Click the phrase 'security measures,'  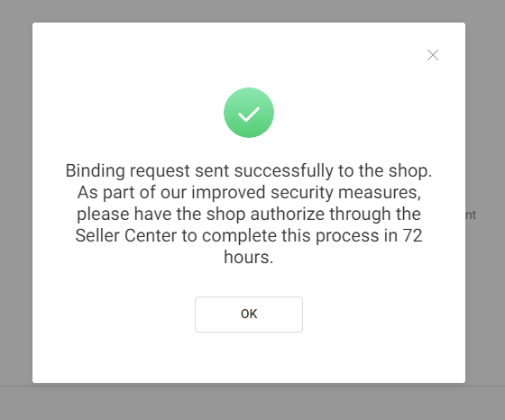(x=345, y=193)
